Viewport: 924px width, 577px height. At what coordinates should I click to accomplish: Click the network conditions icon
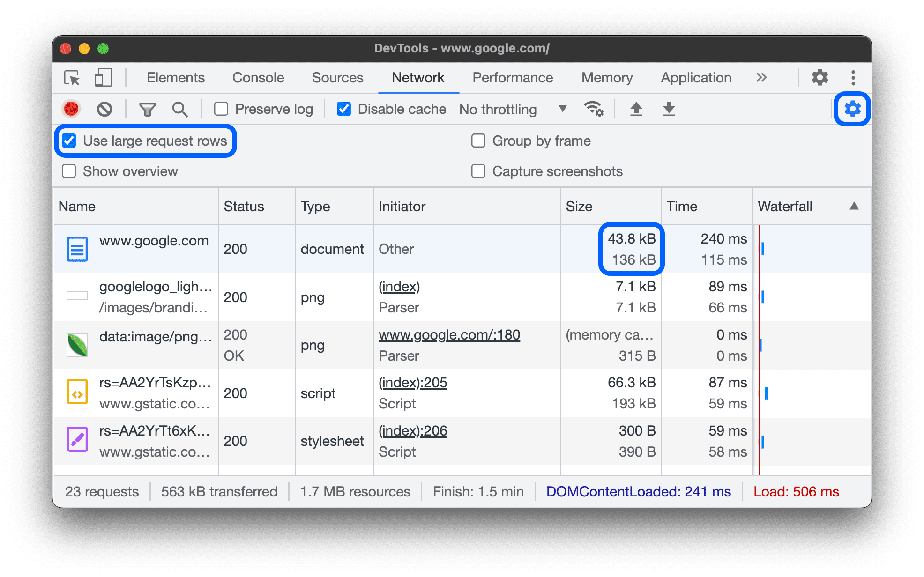(594, 108)
